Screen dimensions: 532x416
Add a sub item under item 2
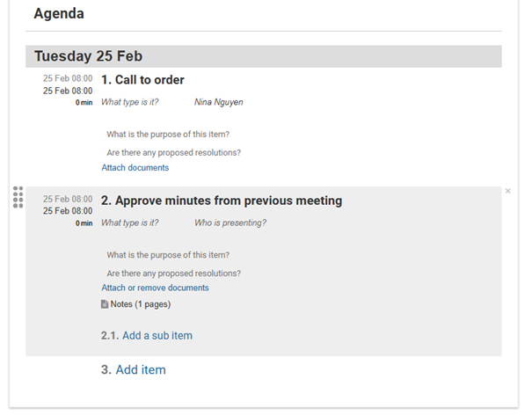157,336
